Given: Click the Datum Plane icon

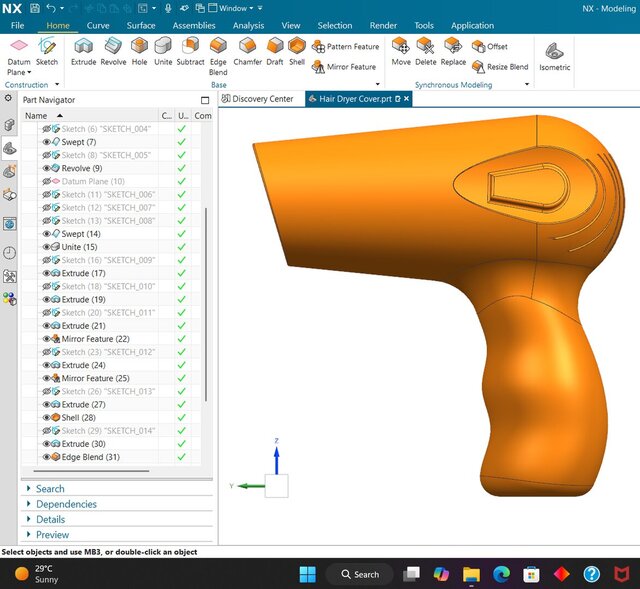Looking at the screenshot, I should (19, 45).
